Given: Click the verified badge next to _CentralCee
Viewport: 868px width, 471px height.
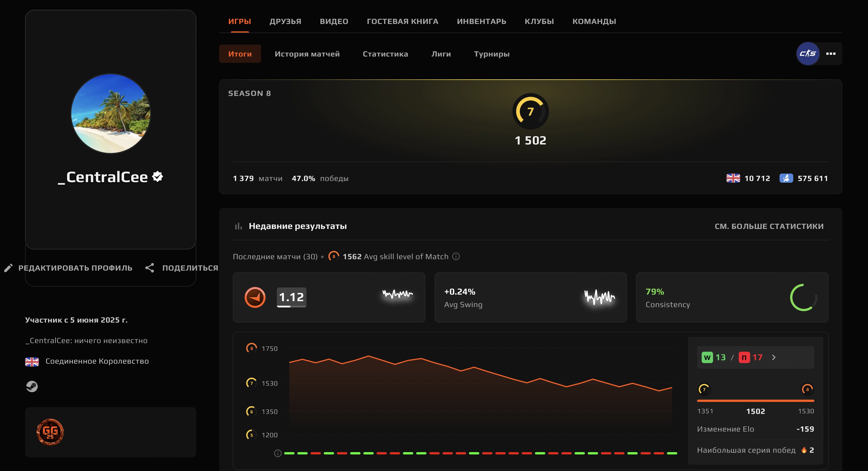Looking at the screenshot, I should [x=157, y=176].
